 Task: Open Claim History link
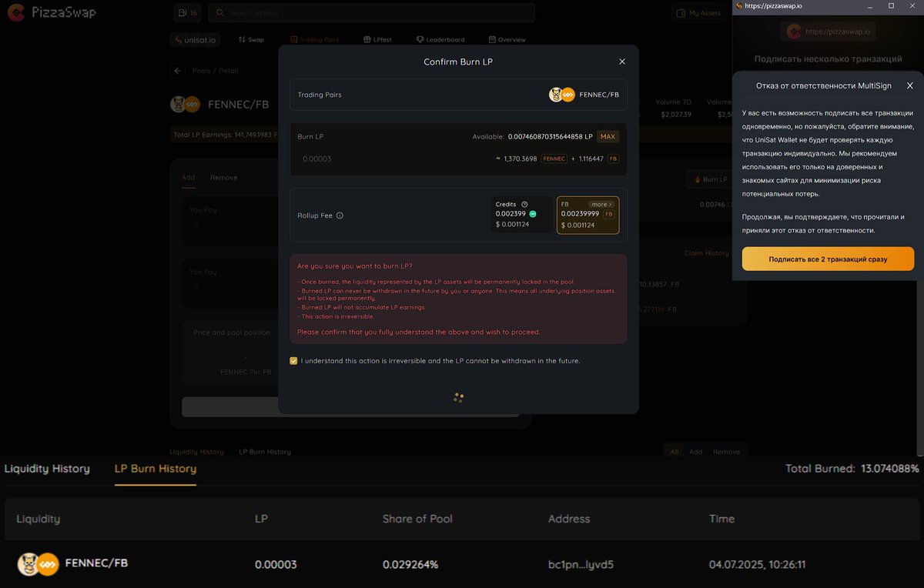(706, 253)
